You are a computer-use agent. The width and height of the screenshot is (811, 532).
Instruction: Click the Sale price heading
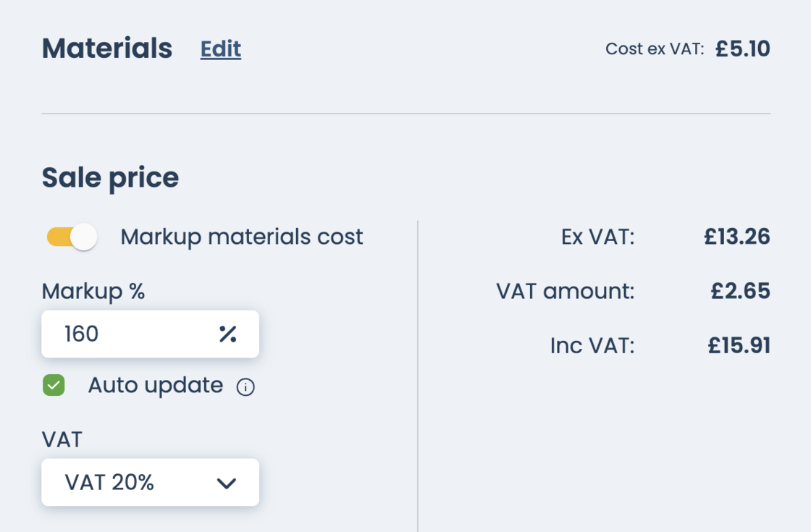coord(110,177)
